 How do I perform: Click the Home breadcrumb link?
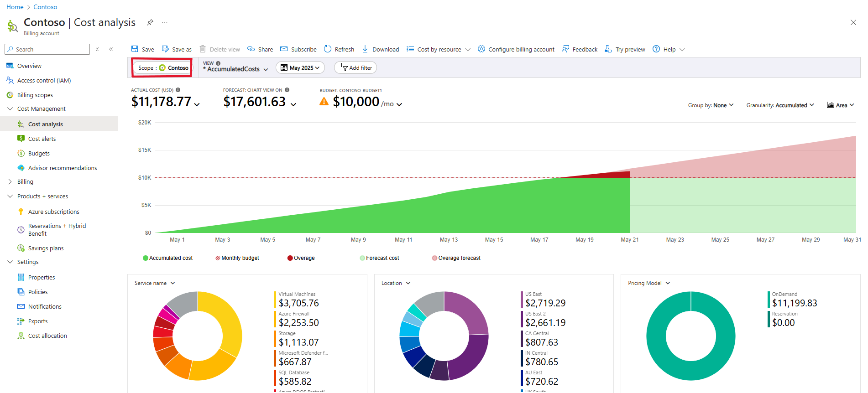pos(15,7)
